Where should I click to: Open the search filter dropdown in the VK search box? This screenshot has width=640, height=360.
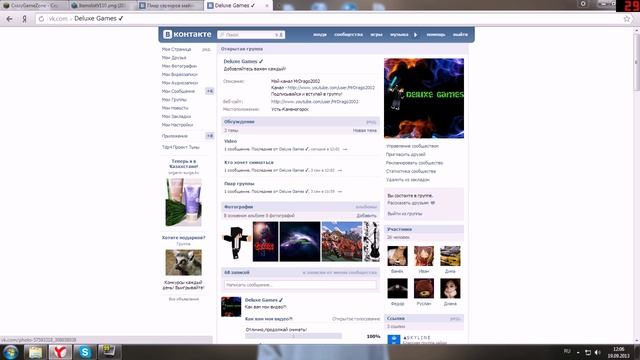[x=279, y=35]
